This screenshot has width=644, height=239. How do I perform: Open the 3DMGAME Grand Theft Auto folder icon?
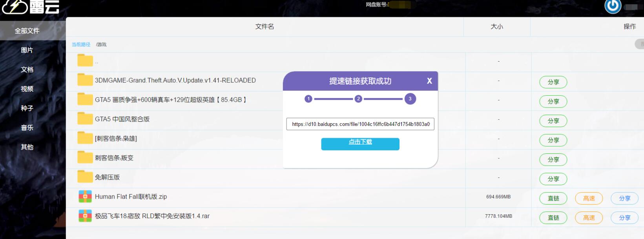coord(85,80)
